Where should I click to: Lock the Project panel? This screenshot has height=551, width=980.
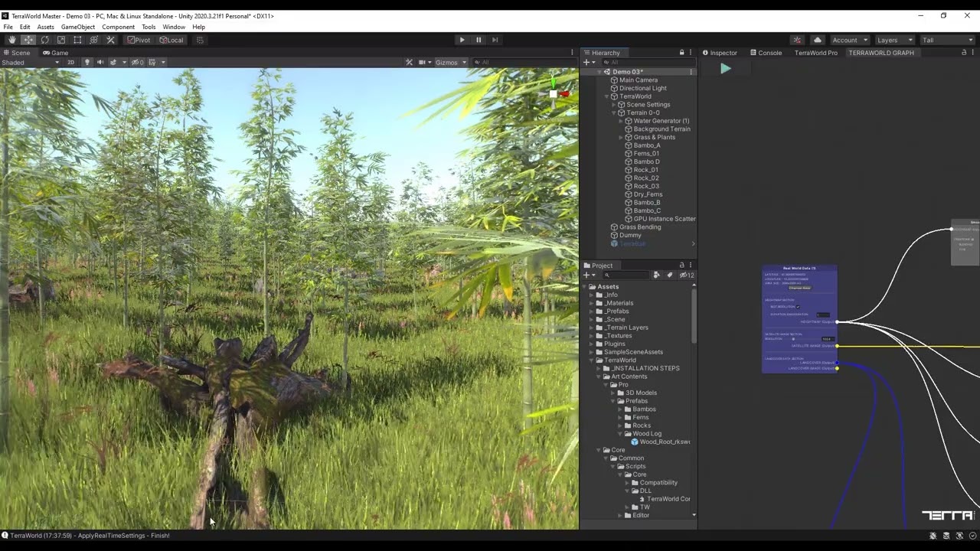pyautogui.click(x=681, y=266)
